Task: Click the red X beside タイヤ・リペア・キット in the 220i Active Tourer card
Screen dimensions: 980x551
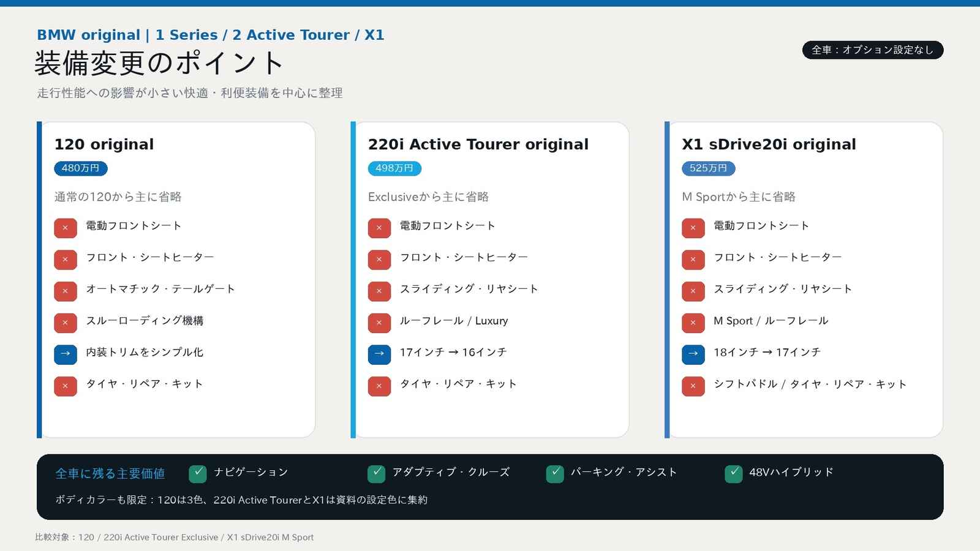Action: [x=379, y=386]
